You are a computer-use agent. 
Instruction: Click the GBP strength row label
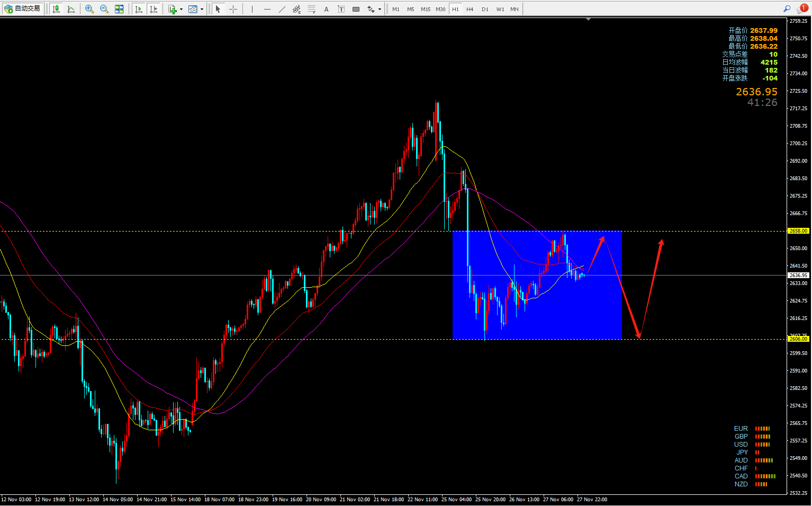click(x=741, y=437)
